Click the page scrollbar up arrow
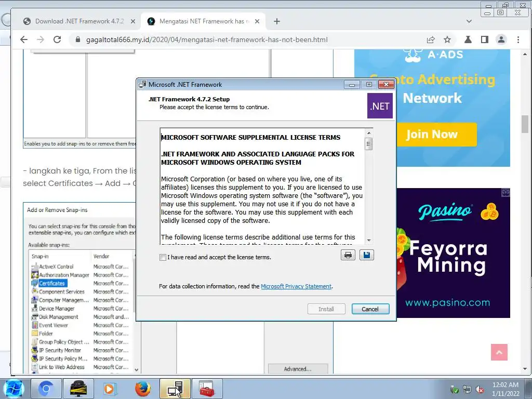The image size is (532, 399). pos(525,54)
